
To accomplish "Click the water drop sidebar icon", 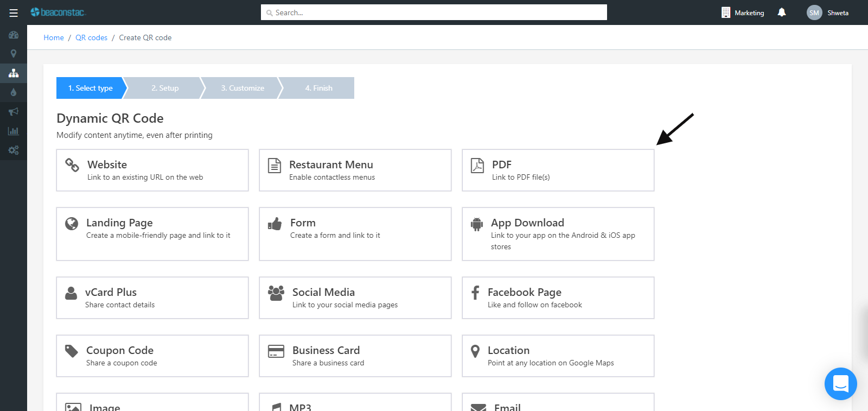I will coord(14,92).
